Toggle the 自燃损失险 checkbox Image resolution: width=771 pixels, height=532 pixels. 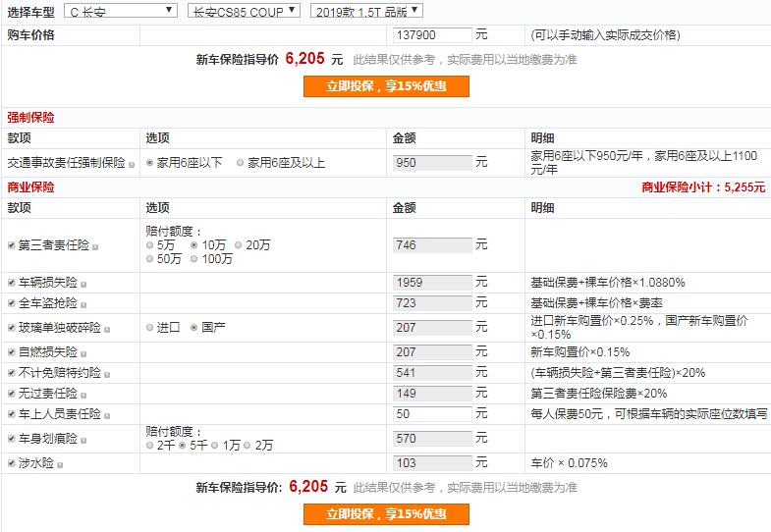coord(12,352)
